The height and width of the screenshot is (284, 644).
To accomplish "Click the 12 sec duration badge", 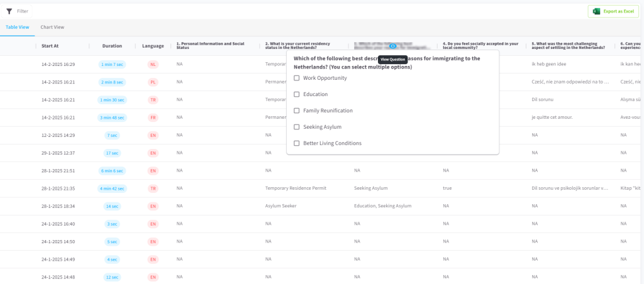I will tap(112, 277).
